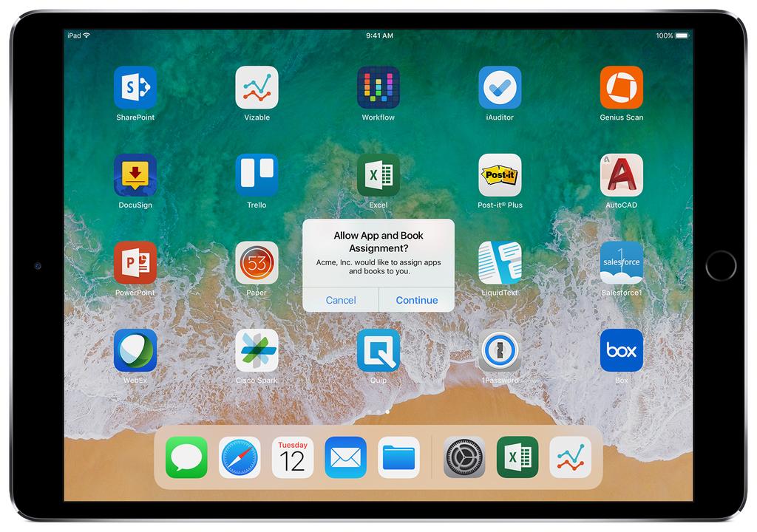This screenshot has width=757, height=532.
Task: Open the Files app in dock
Action: pyautogui.click(x=398, y=457)
